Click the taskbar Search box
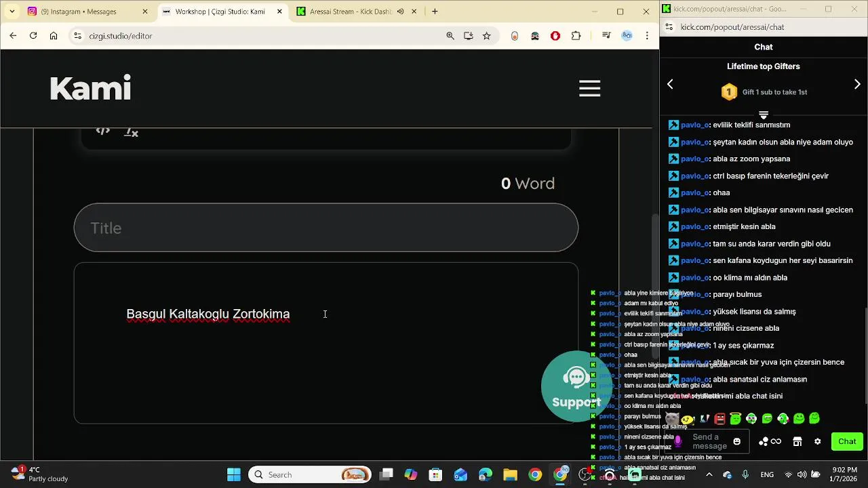The height and width of the screenshot is (488, 868). point(311,474)
